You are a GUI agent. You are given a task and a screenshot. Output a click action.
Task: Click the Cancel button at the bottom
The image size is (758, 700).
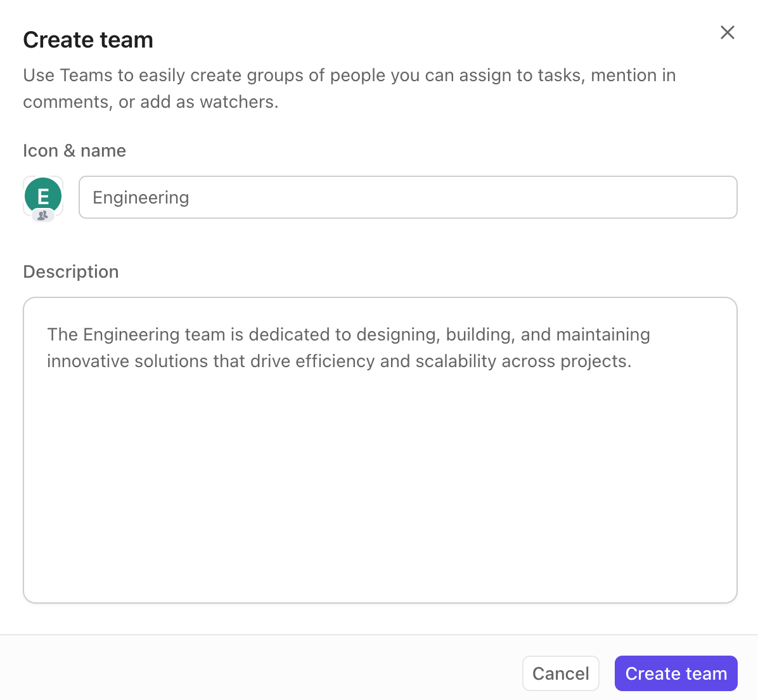pyautogui.click(x=560, y=673)
